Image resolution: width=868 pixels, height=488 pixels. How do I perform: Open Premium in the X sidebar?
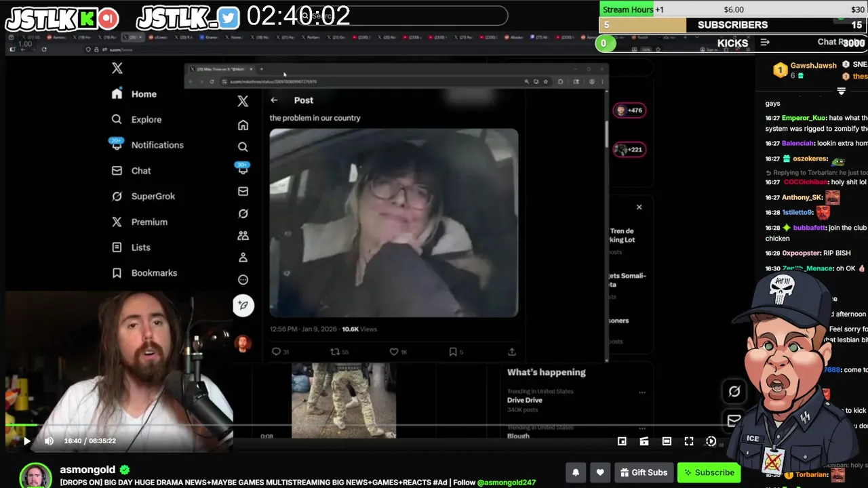(x=140, y=222)
